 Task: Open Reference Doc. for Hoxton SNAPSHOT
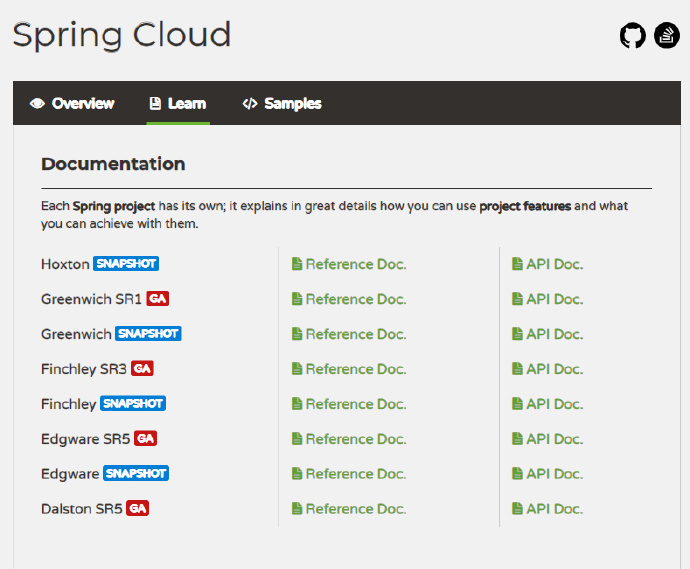pos(349,264)
